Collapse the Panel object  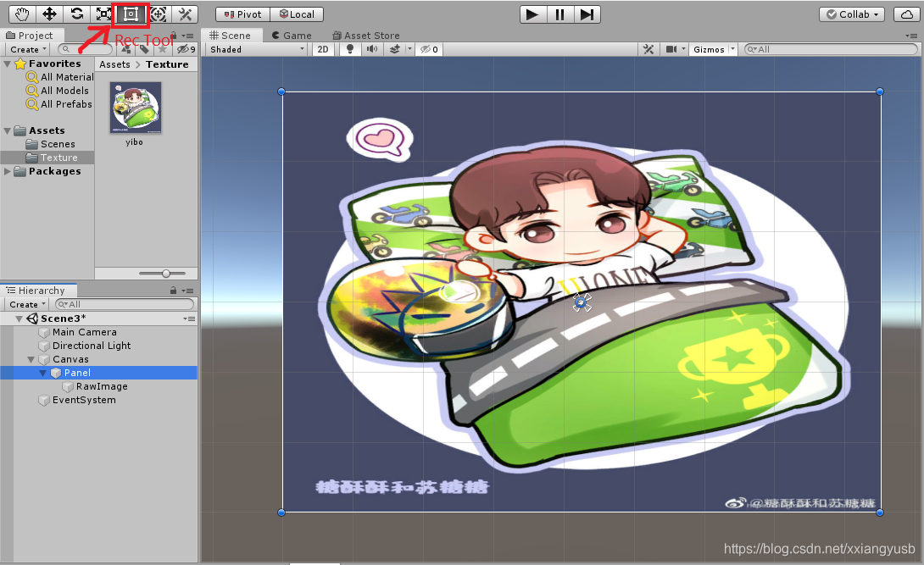pos(42,373)
